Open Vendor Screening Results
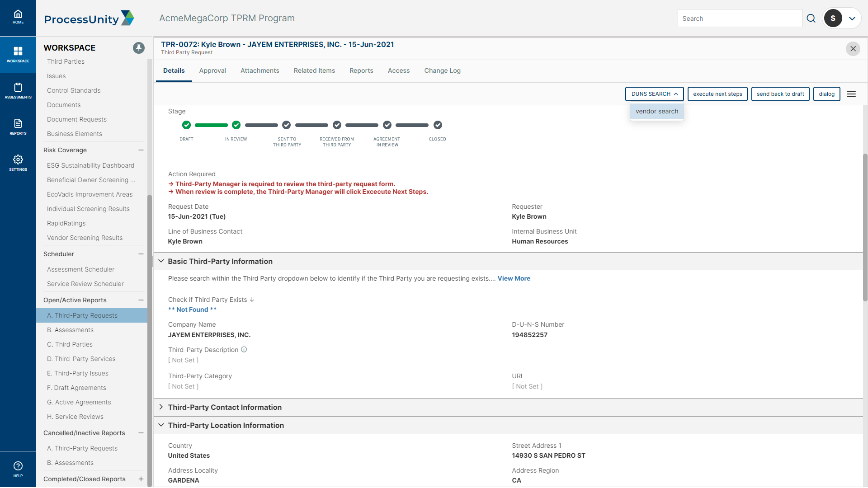The height and width of the screenshot is (488, 868). tap(85, 238)
